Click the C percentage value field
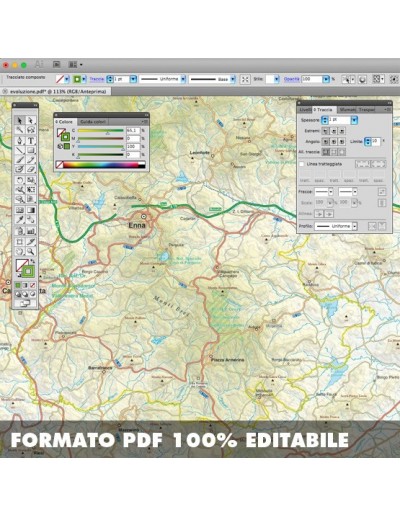Viewport: 400px width, 517px height. [133, 131]
